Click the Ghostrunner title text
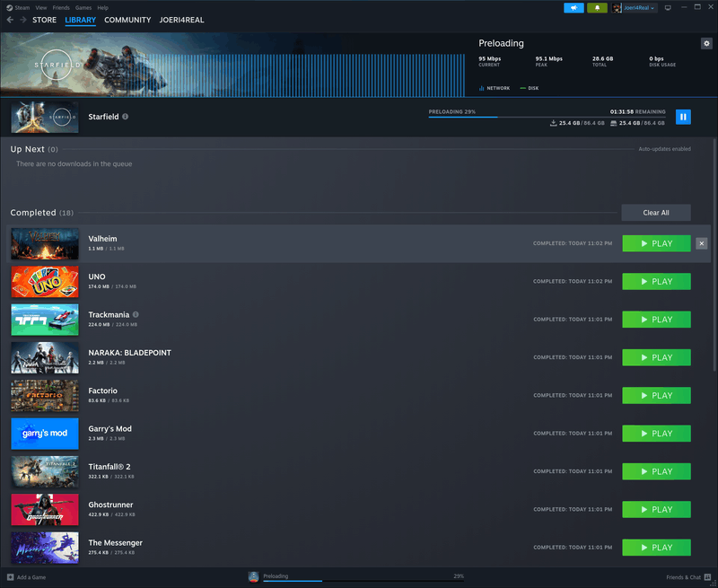718x588 pixels. coord(110,505)
